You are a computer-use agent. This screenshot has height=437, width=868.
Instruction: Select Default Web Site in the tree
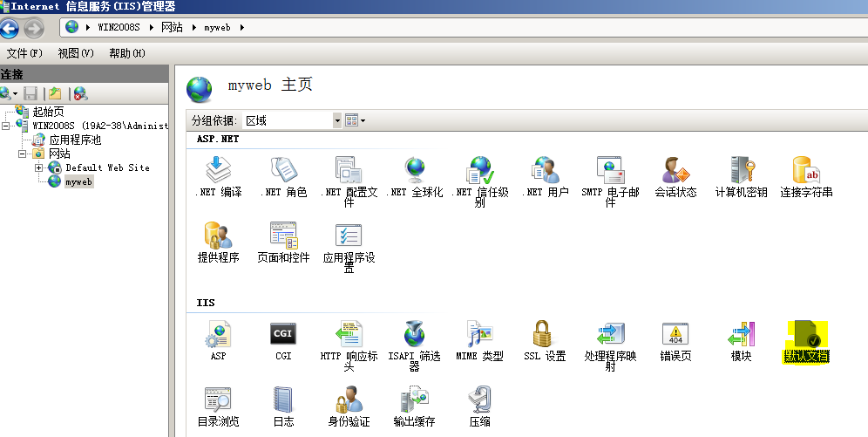[107, 167]
